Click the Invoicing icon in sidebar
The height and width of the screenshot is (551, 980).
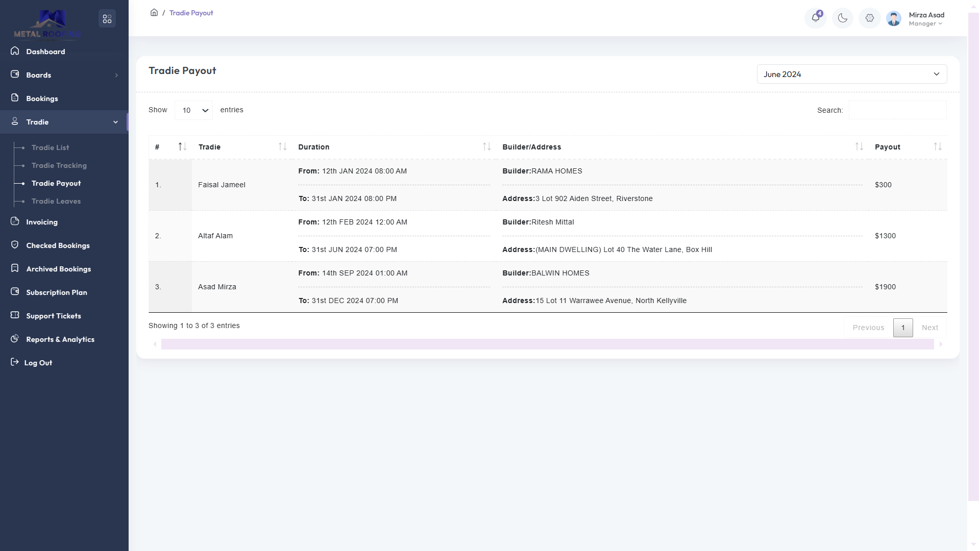pyautogui.click(x=15, y=221)
